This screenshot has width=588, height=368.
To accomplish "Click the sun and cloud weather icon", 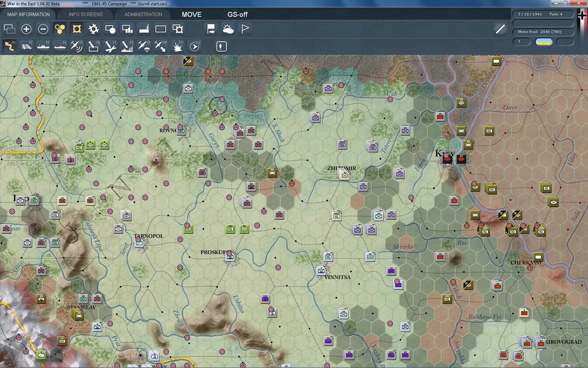I will 228,29.
